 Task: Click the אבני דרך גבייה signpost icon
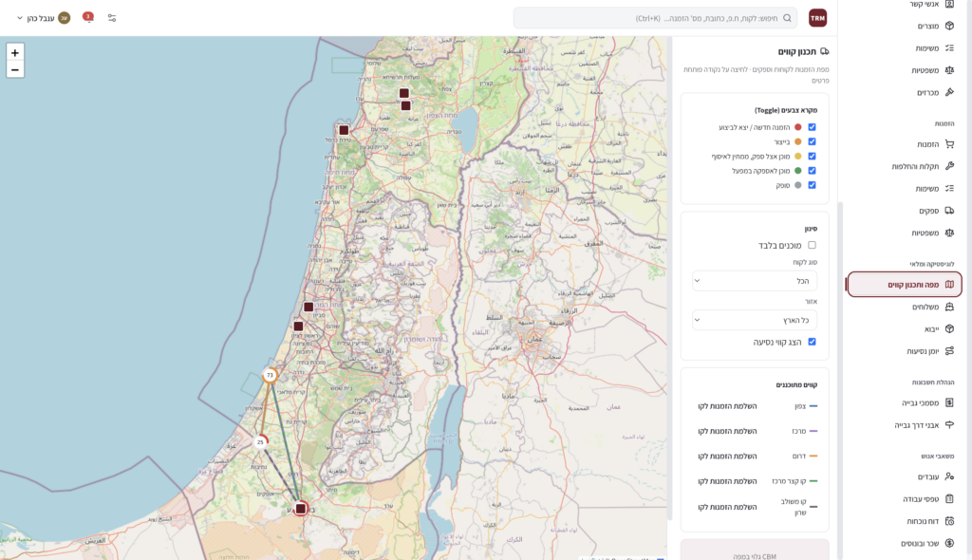click(x=949, y=425)
